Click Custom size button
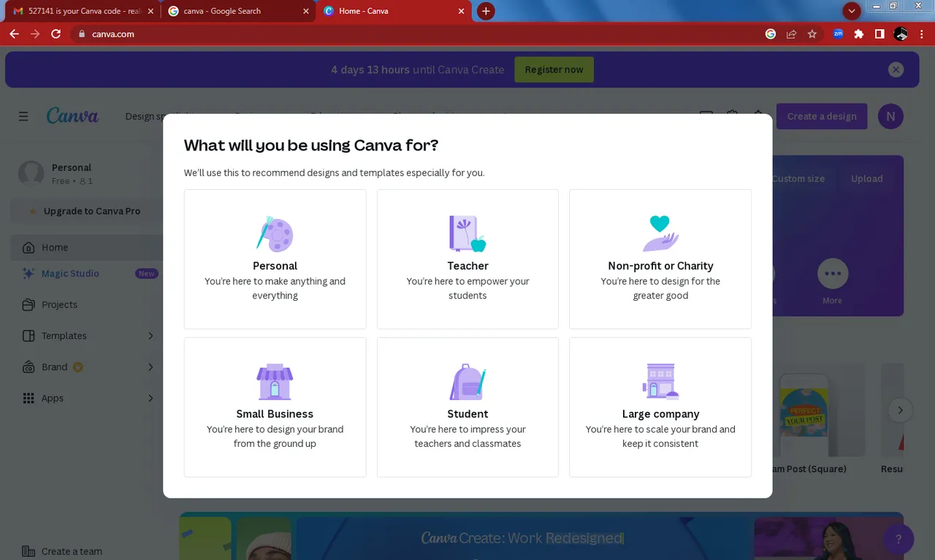The image size is (935, 560). 798,179
